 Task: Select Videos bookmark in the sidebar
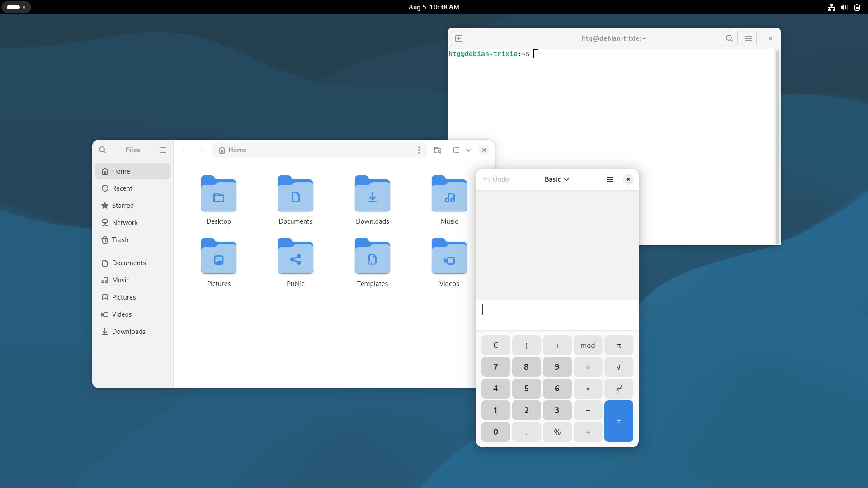[x=133, y=314]
